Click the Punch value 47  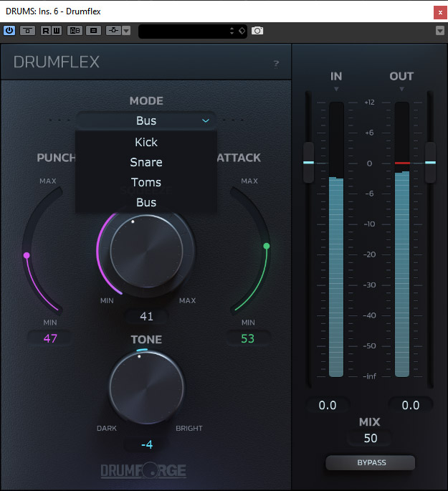[50, 338]
